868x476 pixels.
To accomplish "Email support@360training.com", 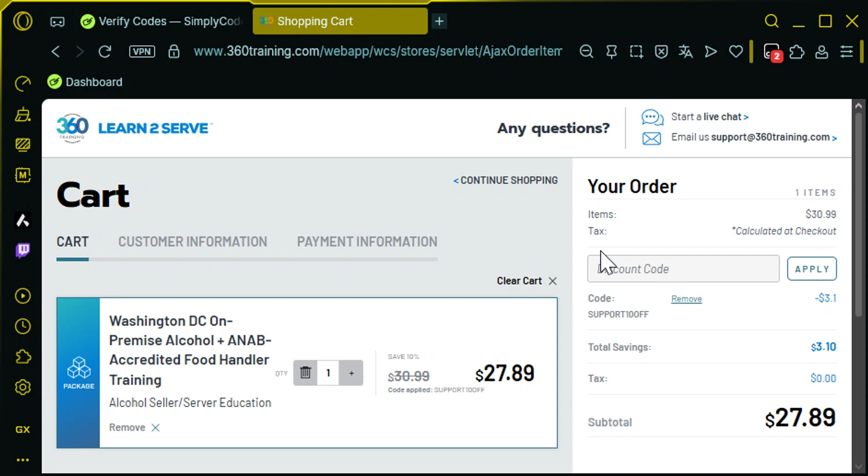I will click(x=754, y=137).
